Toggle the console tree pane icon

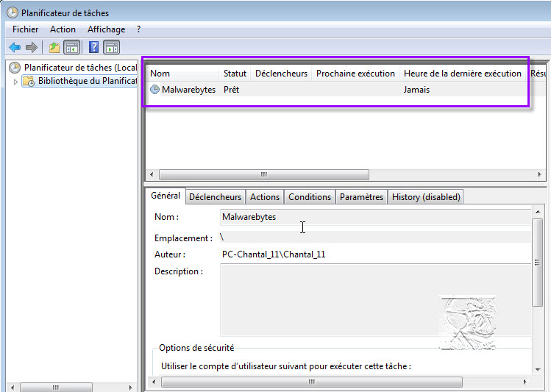72,48
